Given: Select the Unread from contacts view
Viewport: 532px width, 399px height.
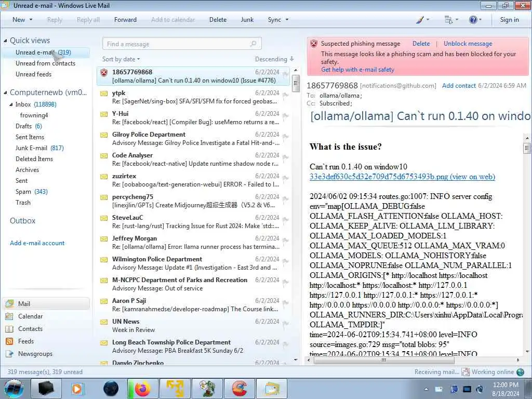Looking at the screenshot, I should click(x=46, y=63).
